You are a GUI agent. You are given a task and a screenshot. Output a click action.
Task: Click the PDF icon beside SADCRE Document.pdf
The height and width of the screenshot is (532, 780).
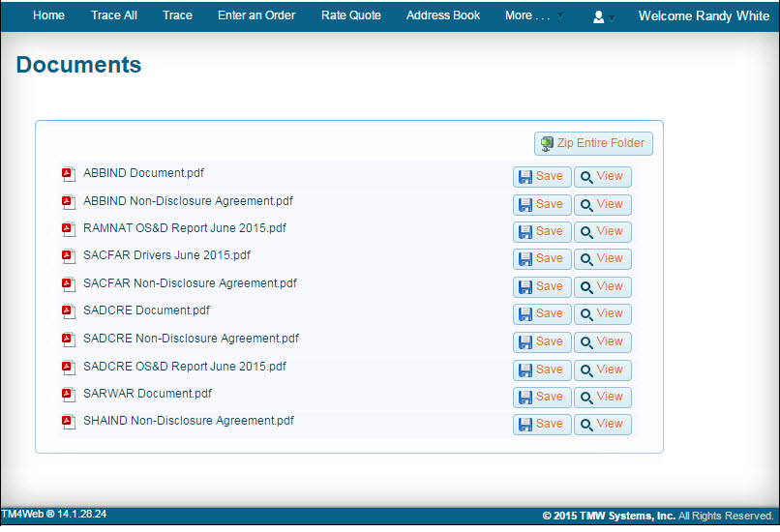(69, 310)
